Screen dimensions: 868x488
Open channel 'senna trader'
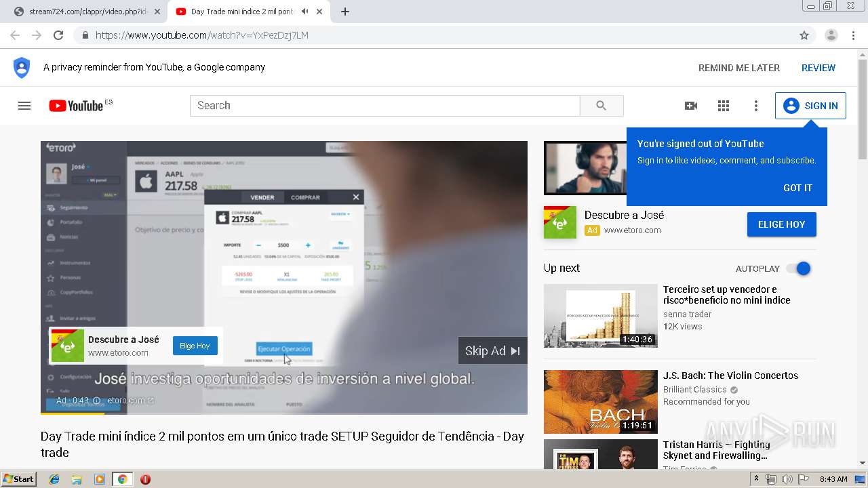688,314
